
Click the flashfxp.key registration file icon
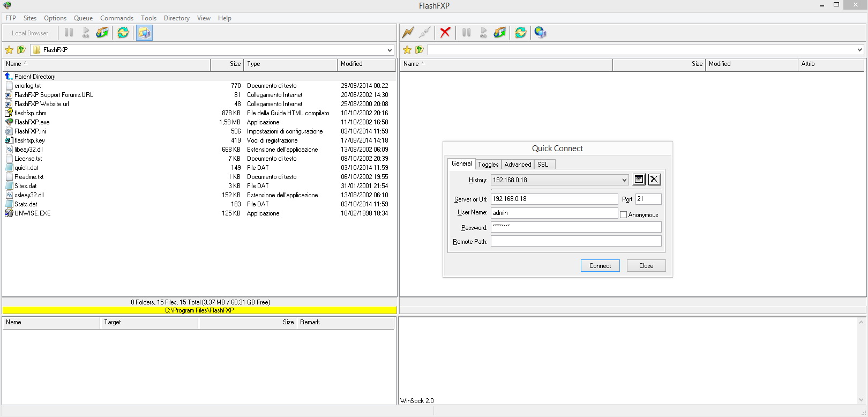click(9, 140)
